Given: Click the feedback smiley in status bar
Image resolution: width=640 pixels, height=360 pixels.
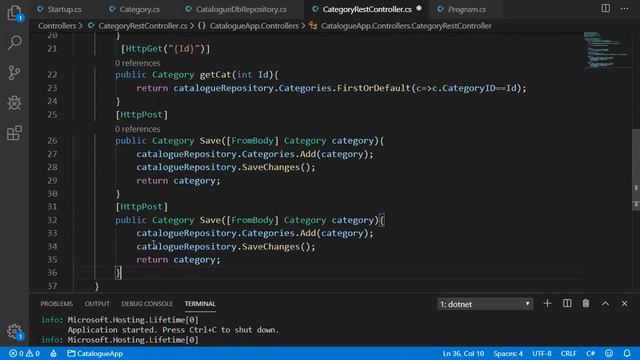Looking at the screenshot, I should coord(609,353).
